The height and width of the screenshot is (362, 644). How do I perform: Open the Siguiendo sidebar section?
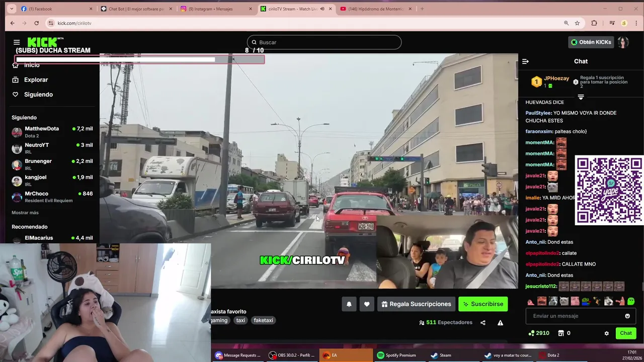point(32,95)
